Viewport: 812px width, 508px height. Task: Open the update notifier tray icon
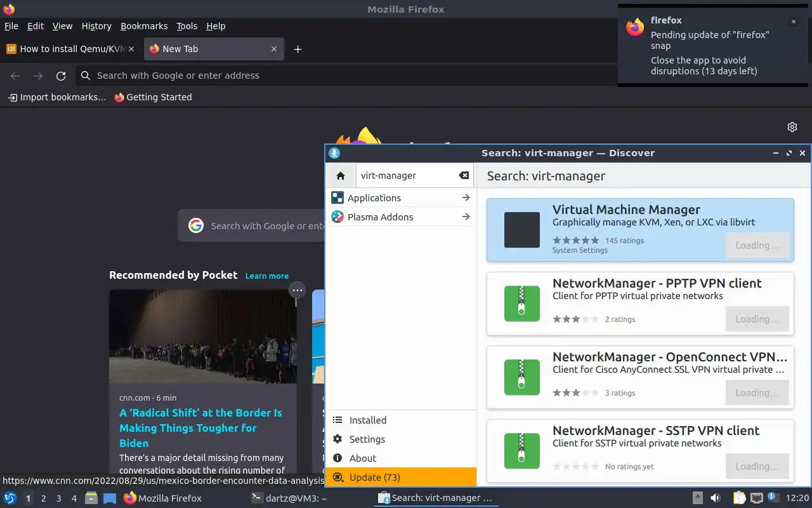coord(773,497)
